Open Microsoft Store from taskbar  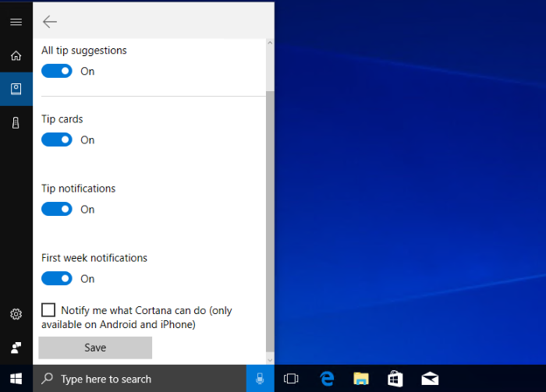point(395,379)
